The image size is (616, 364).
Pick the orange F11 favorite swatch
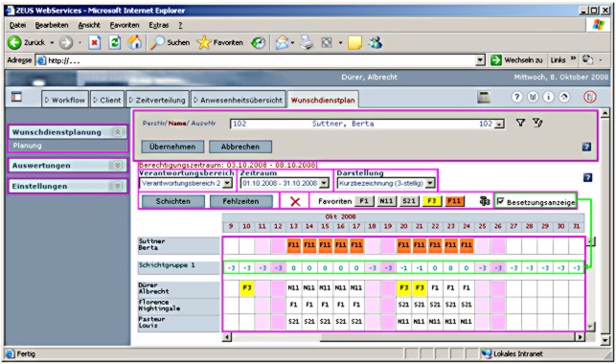click(x=454, y=201)
